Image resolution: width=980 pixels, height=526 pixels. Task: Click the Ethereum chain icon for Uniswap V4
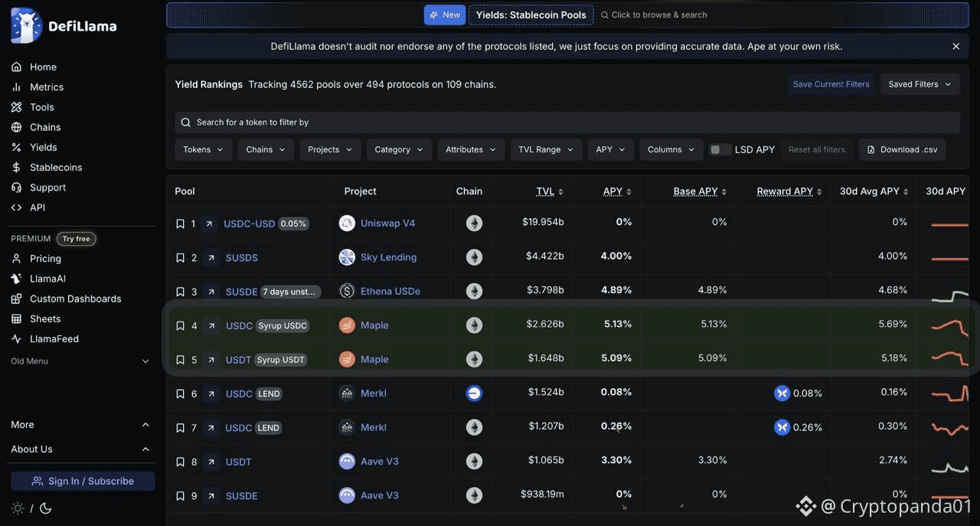point(475,224)
